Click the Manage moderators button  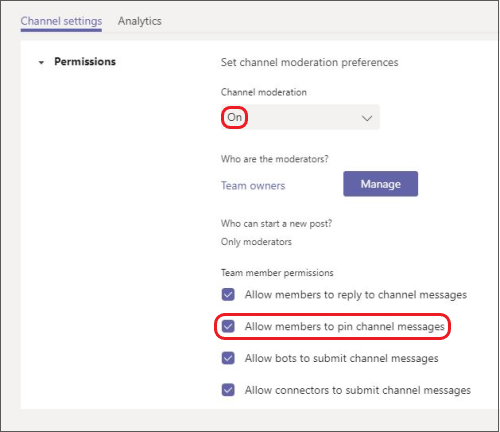(380, 184)
